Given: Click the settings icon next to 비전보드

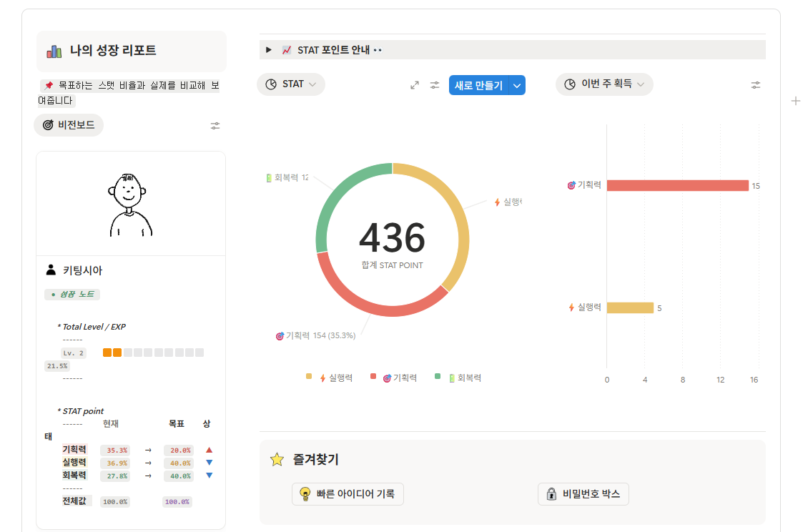Looking at the screenshot, I should [215, 126].
